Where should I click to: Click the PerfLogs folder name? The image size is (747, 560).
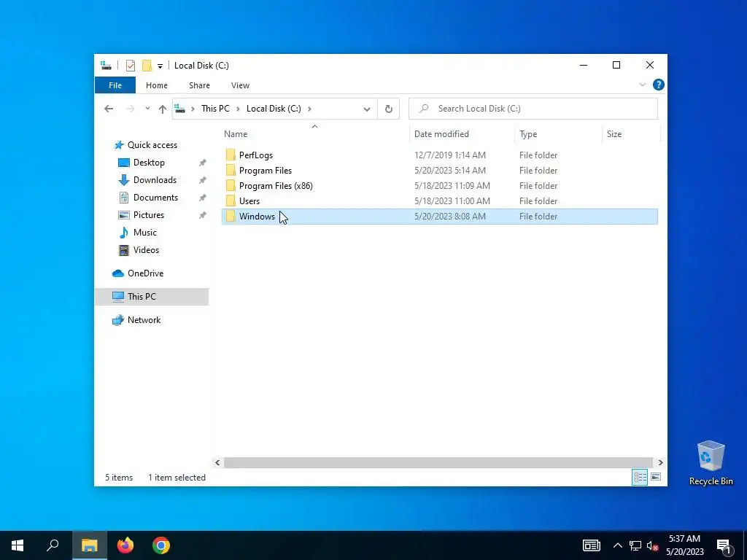256,155
